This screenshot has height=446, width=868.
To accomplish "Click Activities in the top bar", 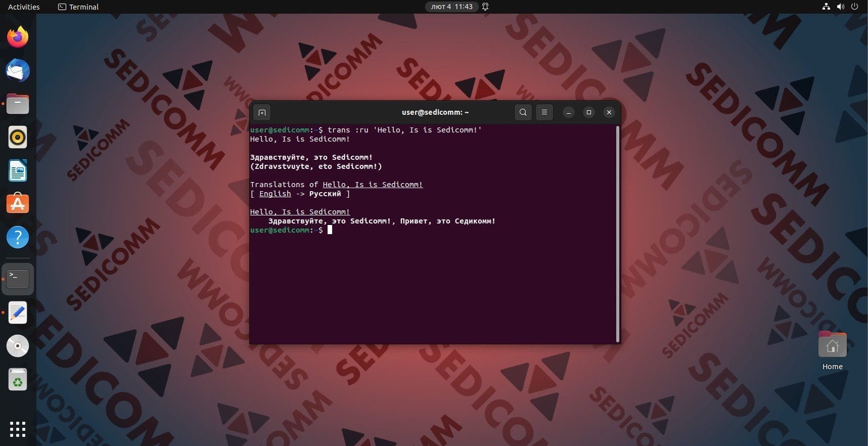I will (24, 7).
